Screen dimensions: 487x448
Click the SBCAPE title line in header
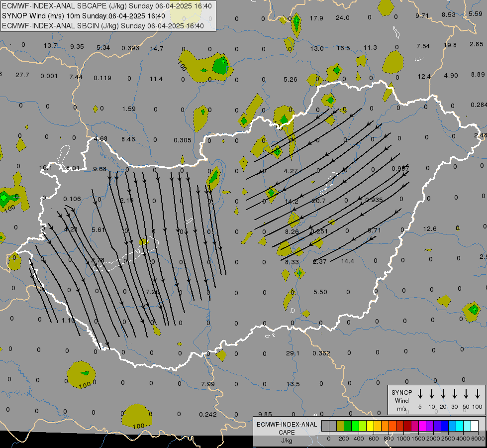107,6
